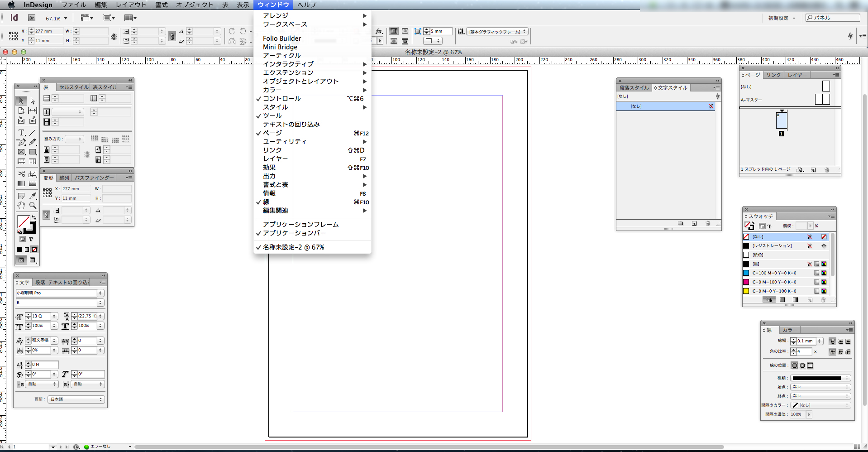Click the fx effects icon in control bar
This screenshot has width=868, height=452.
(379, 31)
